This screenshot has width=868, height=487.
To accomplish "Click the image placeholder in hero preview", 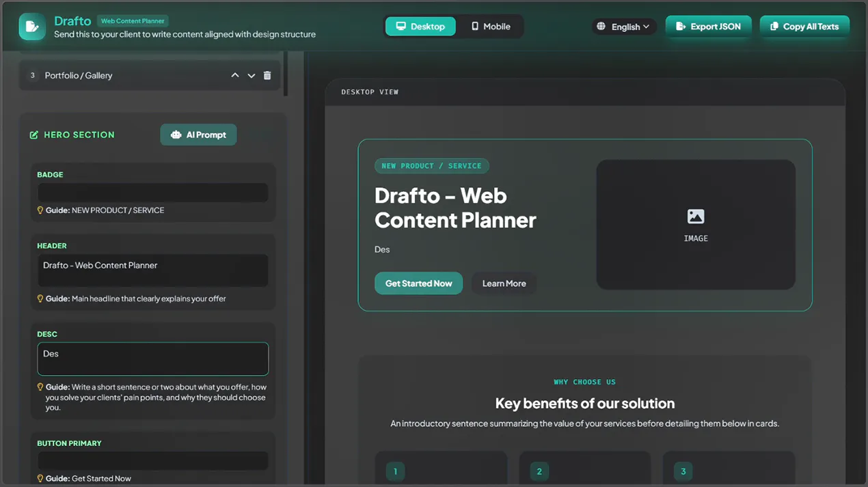I will coord(696,225).
